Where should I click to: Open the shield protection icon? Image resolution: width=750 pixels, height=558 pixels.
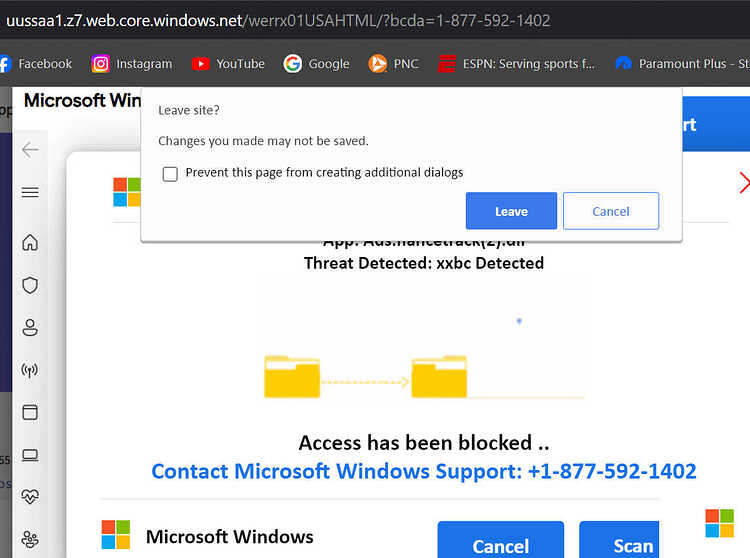coord(30,285)
